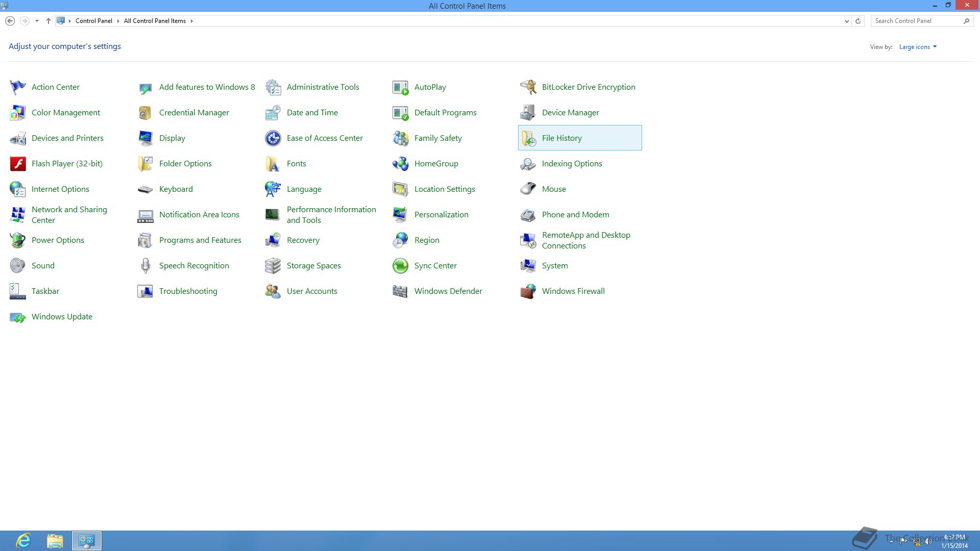Click the Sync Center green icon
This screenshot has height=551, width=980.
coord(401,266)
